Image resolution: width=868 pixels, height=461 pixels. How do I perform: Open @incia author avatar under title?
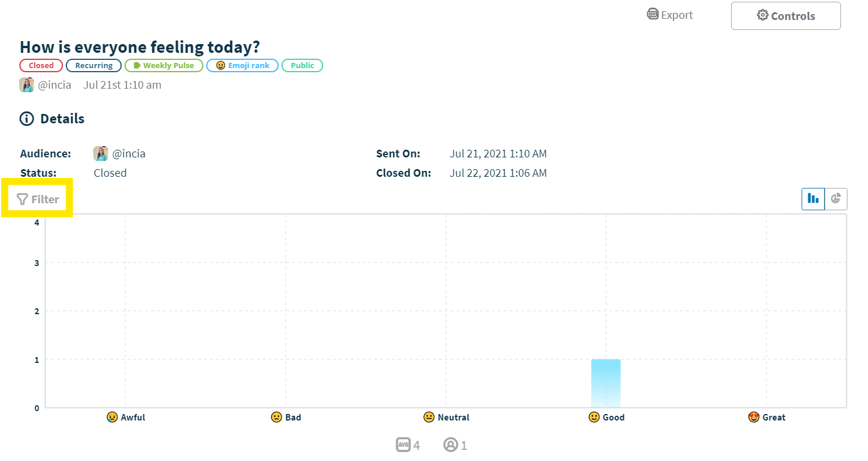coord(26,85)
